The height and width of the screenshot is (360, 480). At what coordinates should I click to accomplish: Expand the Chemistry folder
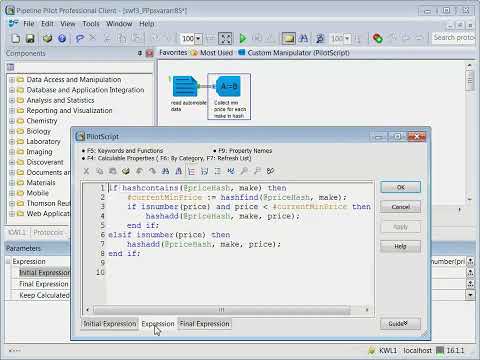12,121
